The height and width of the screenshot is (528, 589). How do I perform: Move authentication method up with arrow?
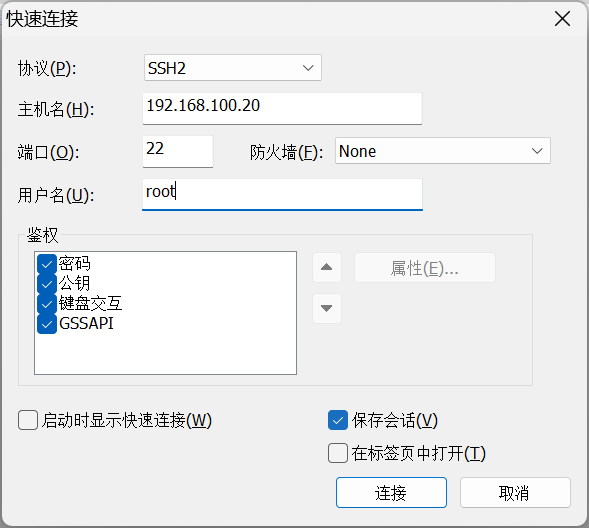click(x=327, y=267)
